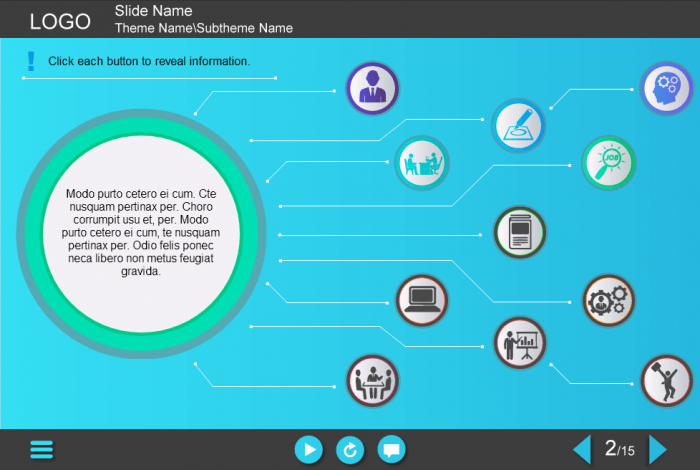Click the hand writing with pen icon
700x470 pixels.
click(517, 126)
